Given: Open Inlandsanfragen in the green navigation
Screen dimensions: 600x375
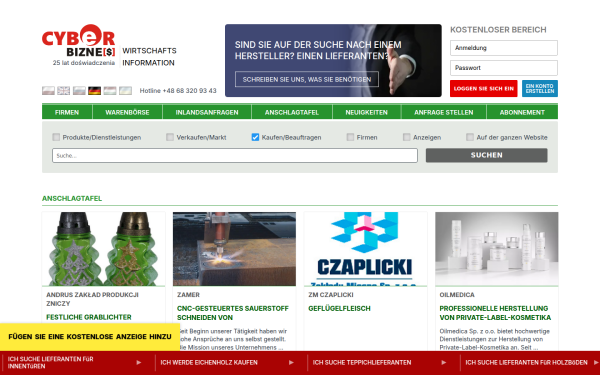Looking at the screenshot, I should pyautogui.click(x=207, y=112).
